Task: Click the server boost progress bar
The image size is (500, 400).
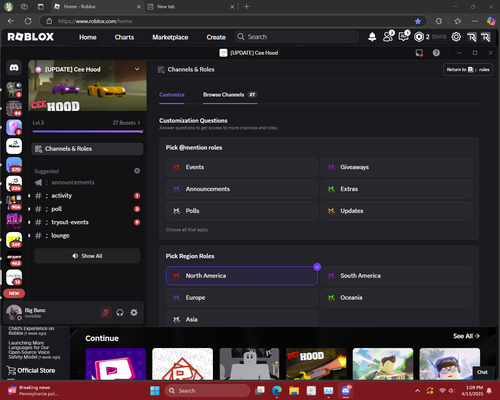Action: pos(88,131)
